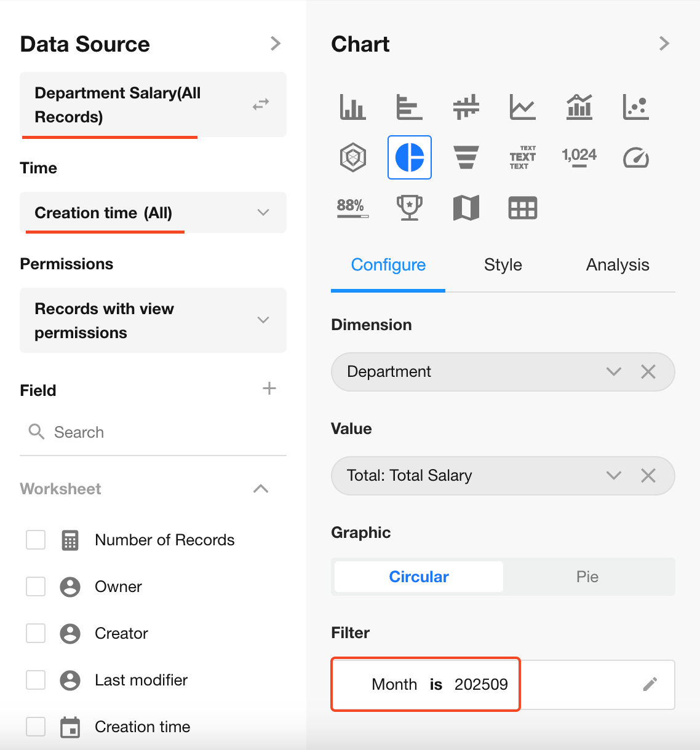This screenshot has height=750, width=700.
Task: Collapse the Worksheet field section
Action: coord(261,489)
